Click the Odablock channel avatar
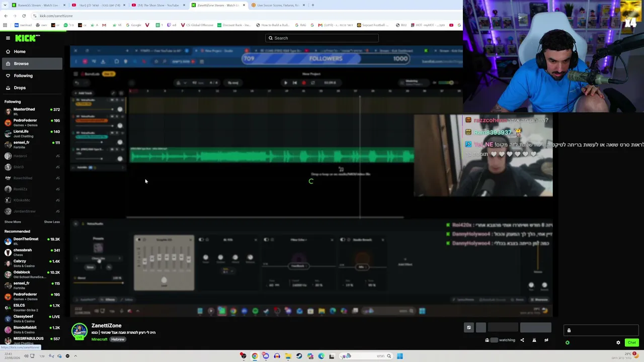Screen dimensions: 644x362 coord(8,275)
